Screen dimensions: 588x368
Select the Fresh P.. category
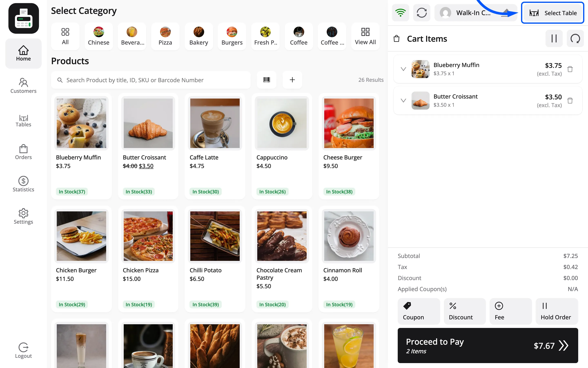[x=265, y=36]
